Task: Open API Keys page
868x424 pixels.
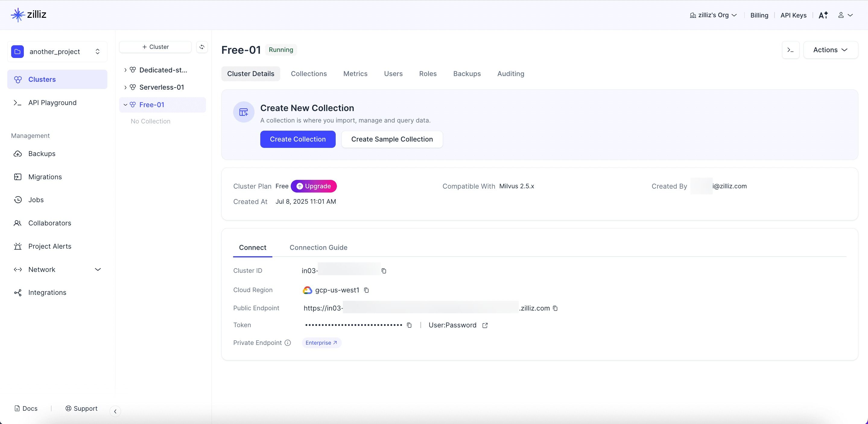Action: pyautogui.click(x=793, y=15)
